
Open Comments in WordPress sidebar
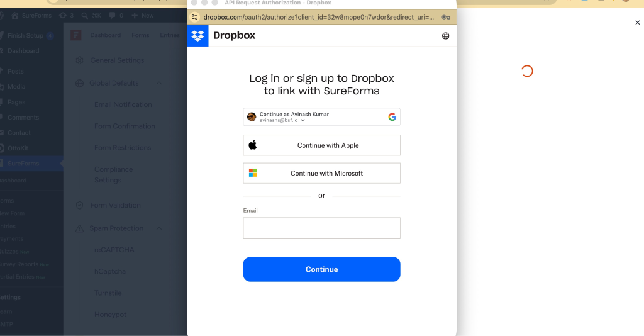pos(23,118)
